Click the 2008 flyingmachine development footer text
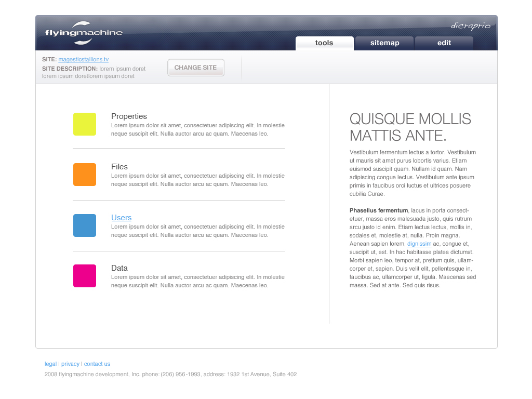532x399 pixels. tap(170, 374)
